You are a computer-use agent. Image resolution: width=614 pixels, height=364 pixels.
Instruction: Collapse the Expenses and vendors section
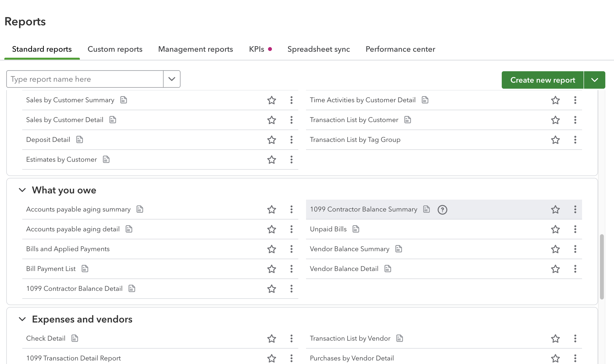coord(22,319)
